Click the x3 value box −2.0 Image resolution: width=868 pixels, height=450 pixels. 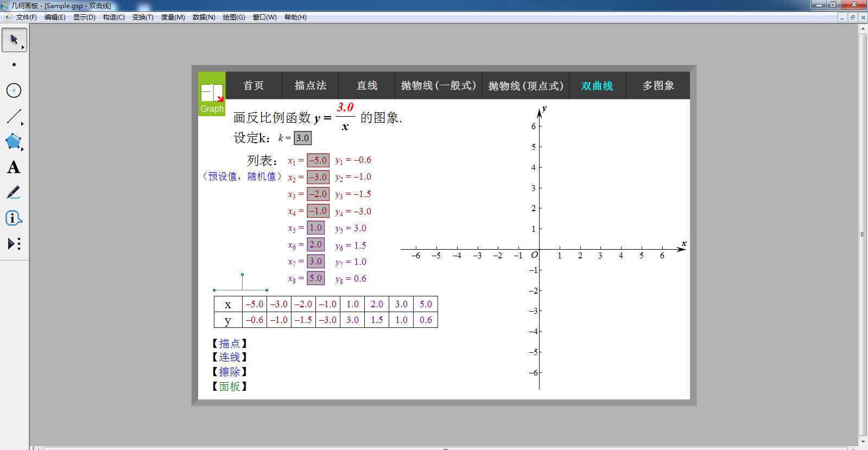tap(318, 194)
